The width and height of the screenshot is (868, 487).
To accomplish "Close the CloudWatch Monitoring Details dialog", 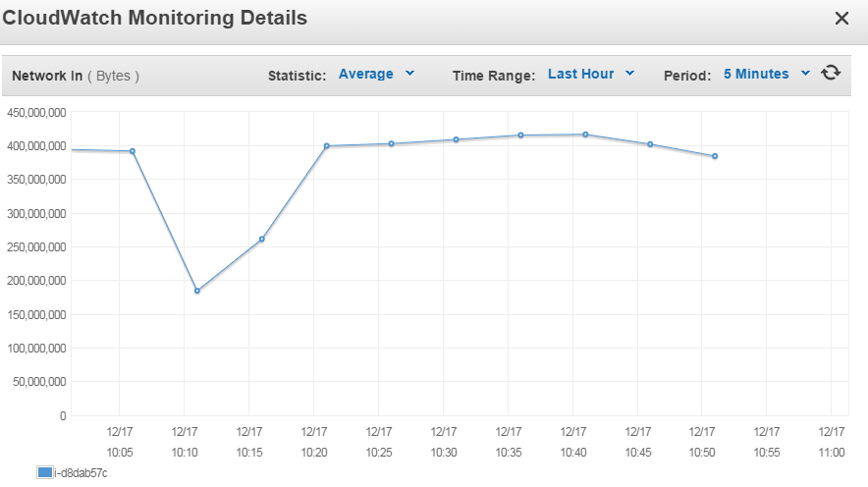I will [x=841, y=19].
